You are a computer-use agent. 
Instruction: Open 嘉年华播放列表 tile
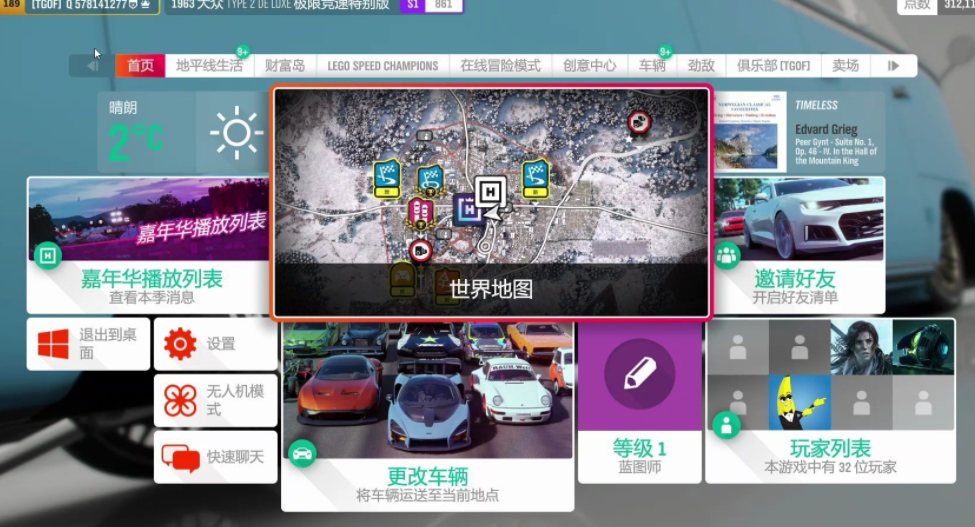click(x=148, y=245)
